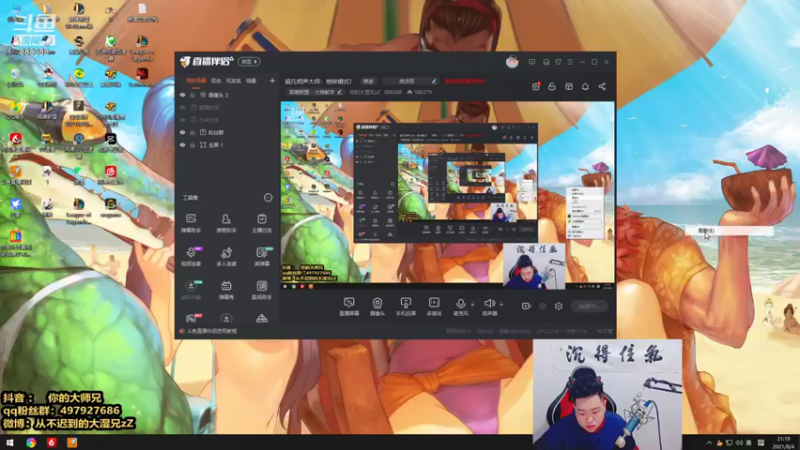Open the 歌词助手 lyrics assistant tool

(x=262, y=289)
